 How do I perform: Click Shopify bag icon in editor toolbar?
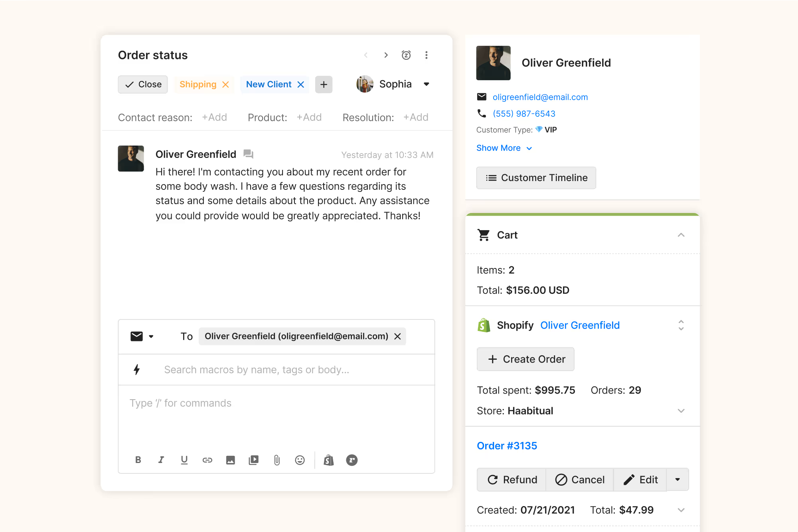coord(328,460)
